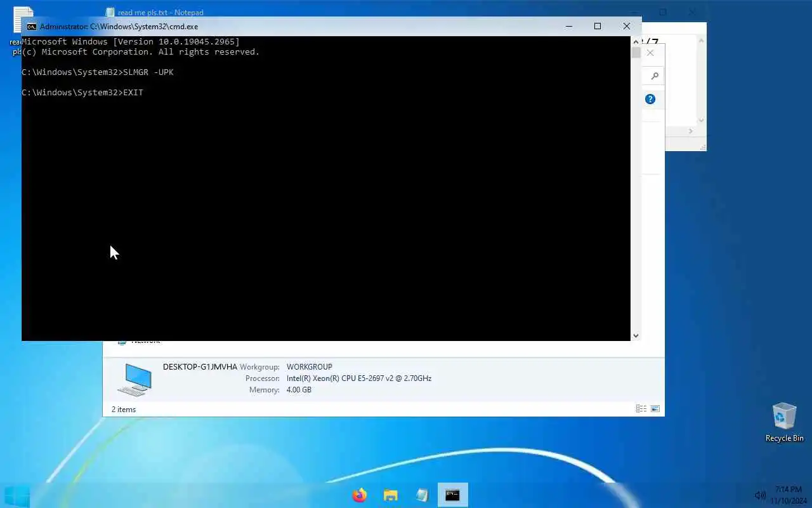Open the taskbar clock and date
Image resolution: width=812 pixels, height=508 pixels.
click(789, 495)
